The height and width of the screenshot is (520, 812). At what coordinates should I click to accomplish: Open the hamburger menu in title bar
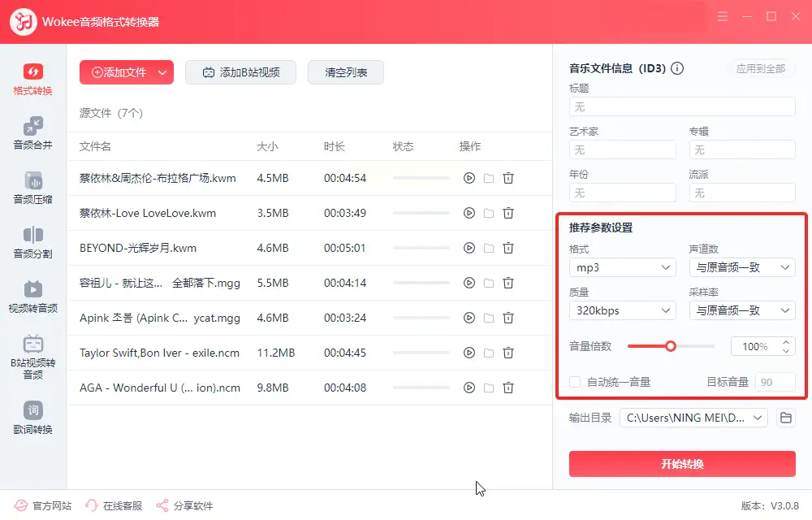pos(723,16)
